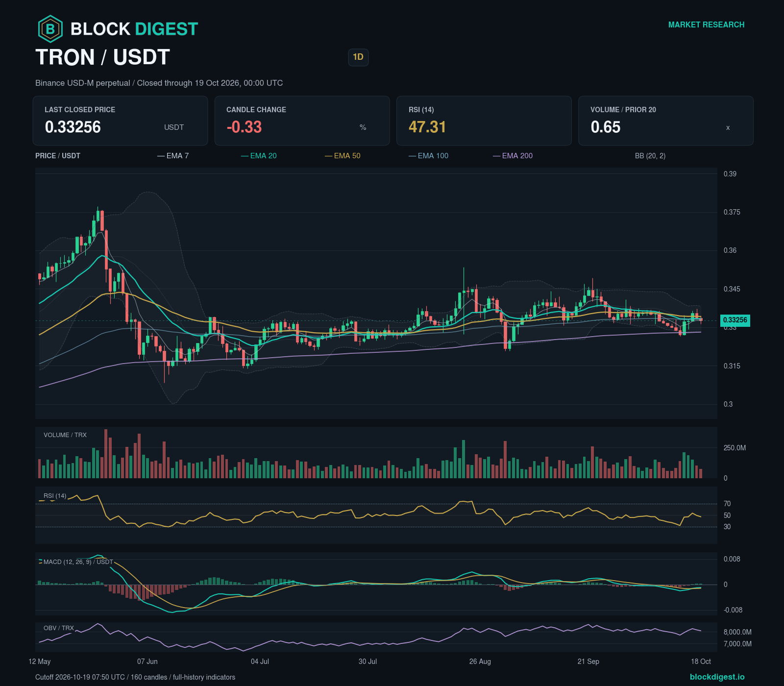Click the 1D timeframe badge

coord(358,57)
